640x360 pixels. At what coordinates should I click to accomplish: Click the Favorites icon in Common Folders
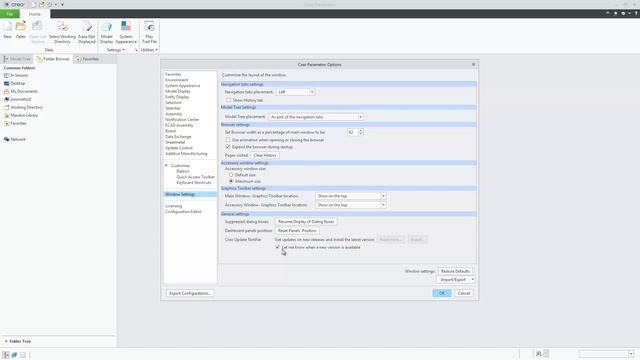coord(7,123)
